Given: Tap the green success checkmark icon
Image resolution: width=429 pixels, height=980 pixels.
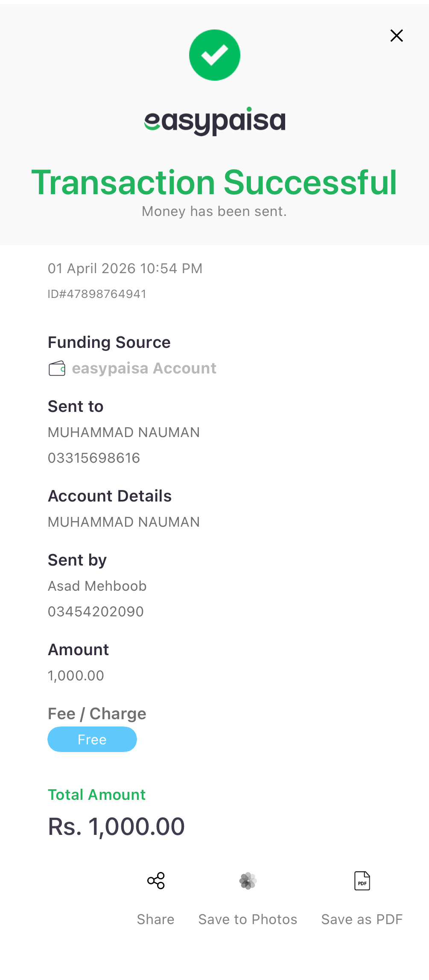Looking at the screenshot, I should [x=215, y=55].
